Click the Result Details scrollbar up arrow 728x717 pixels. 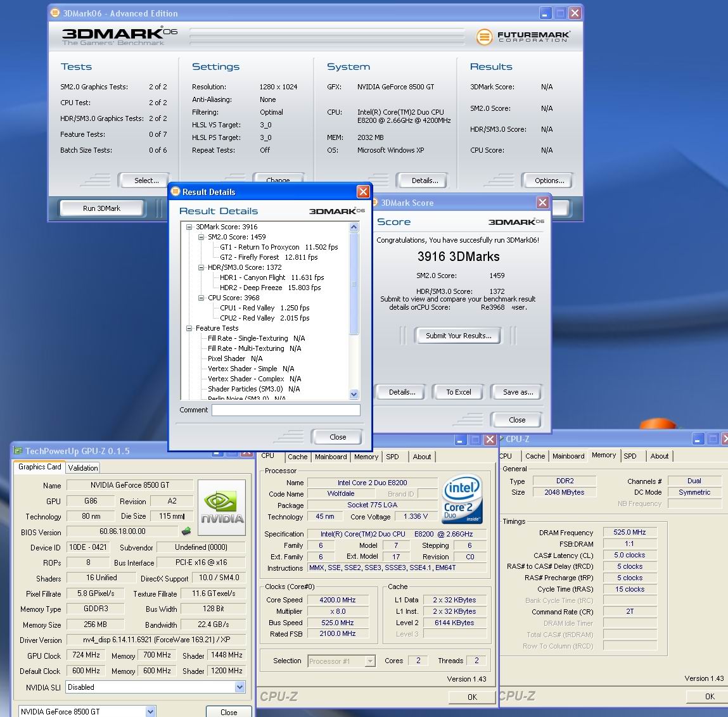point(354,227)
